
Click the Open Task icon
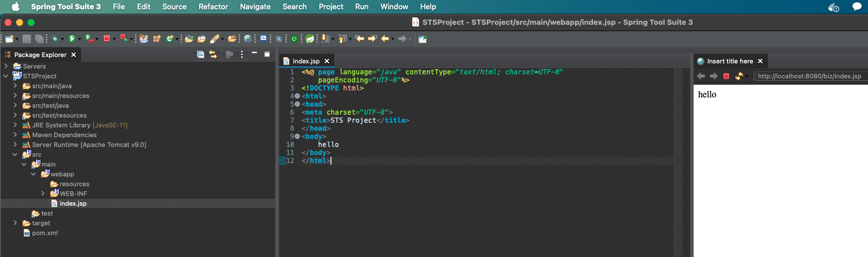[201, 39]
